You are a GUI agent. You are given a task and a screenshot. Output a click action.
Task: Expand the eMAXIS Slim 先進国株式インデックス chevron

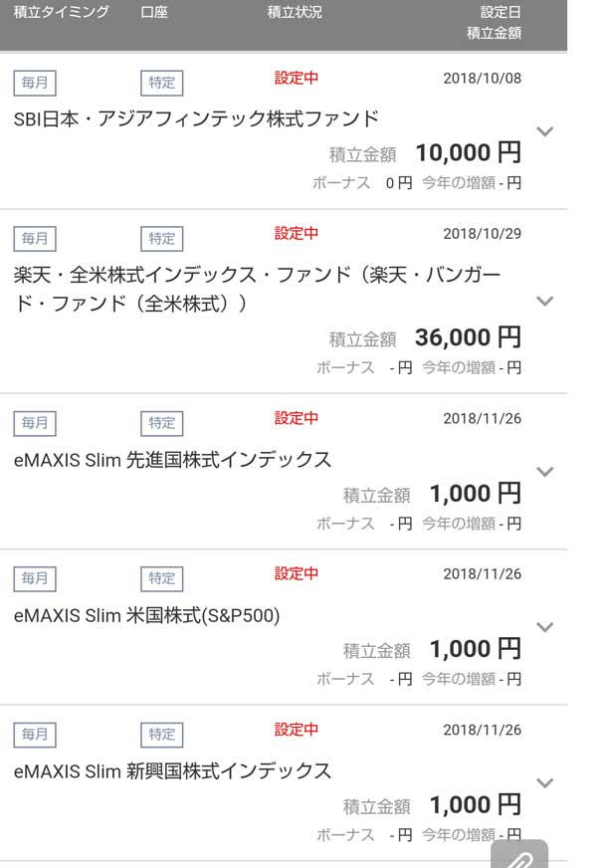pos(544,471)
